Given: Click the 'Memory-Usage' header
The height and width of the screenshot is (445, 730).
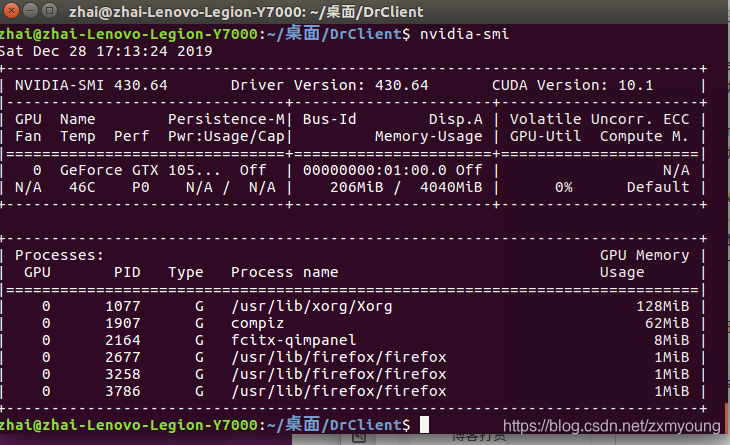Looking at the screenshot, I should tap(428, 136).
